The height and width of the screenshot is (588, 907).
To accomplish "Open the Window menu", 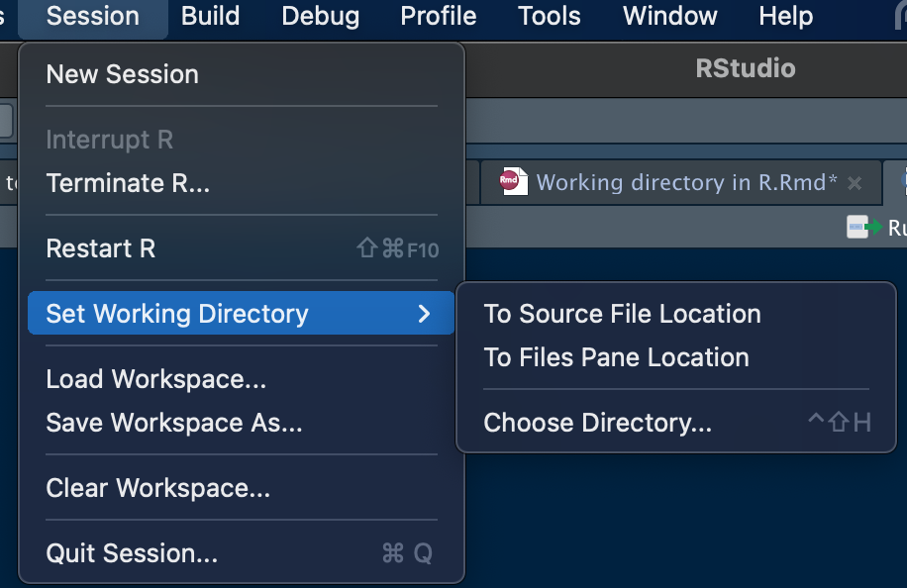I will (x=669, y=16).
